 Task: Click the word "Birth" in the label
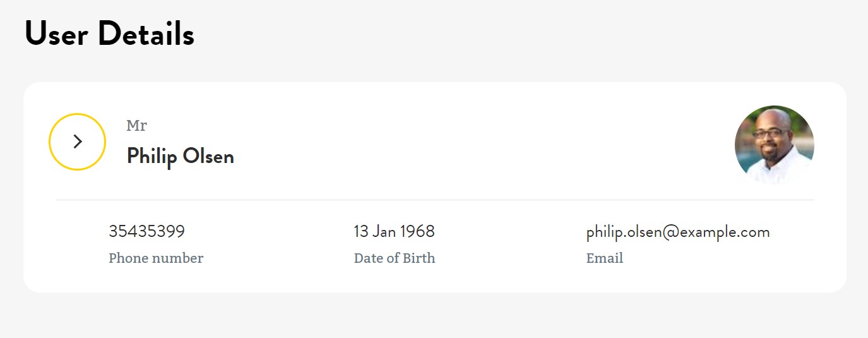tap(419, 258)
